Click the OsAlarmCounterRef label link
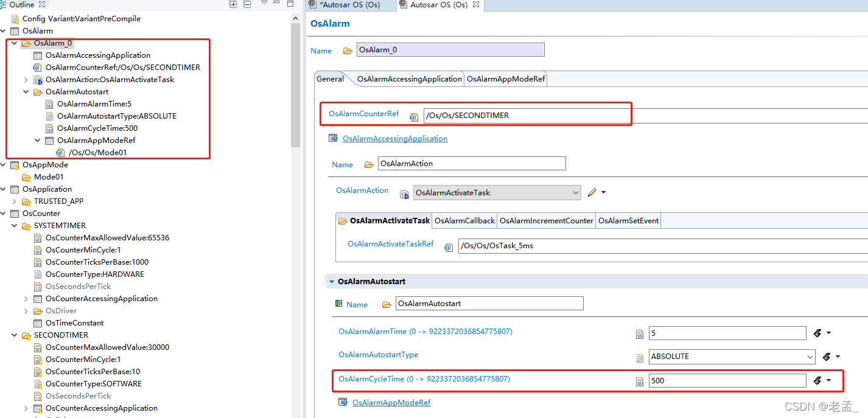Screen dimensions: 868x418 [x=364, y=113]
